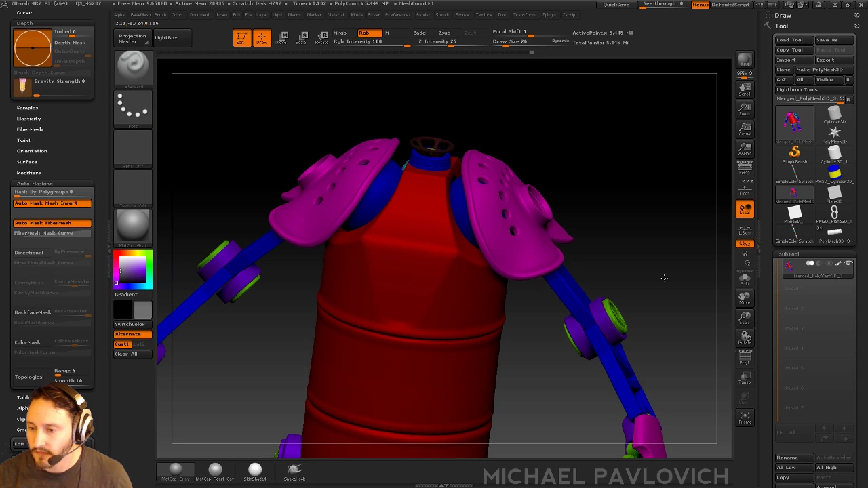Toggle Transp transparency button
This screenshot has width=868, height=488.
click(x=745, y=378)
